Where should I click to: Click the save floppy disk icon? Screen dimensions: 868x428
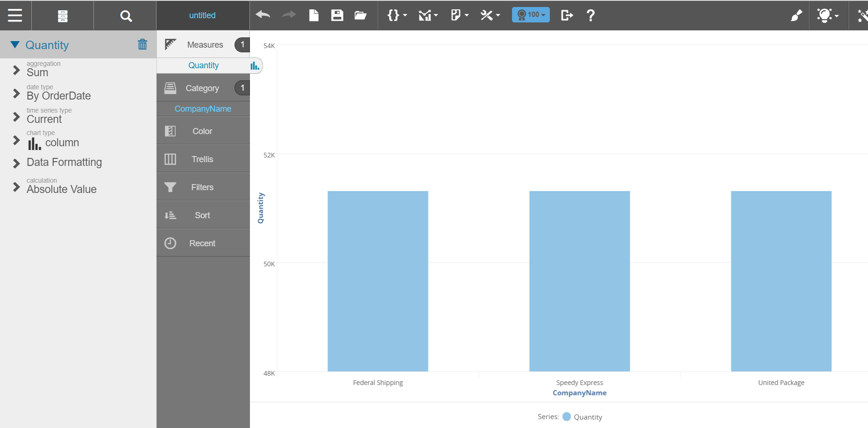337,15
